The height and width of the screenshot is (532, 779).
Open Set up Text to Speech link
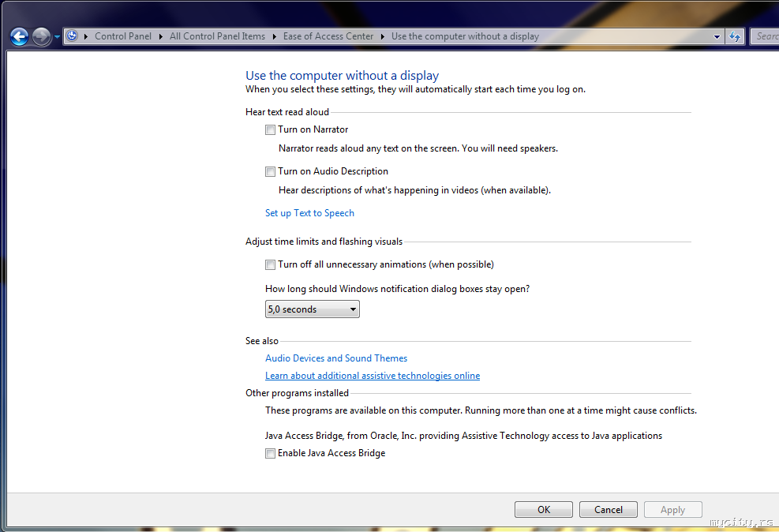(309, 213)
